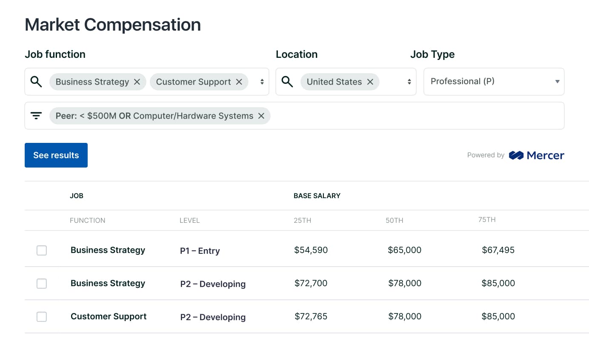The image size is (589, 364).
Task: Click the Job function search magnifier icon
Action: pos(37,82)
